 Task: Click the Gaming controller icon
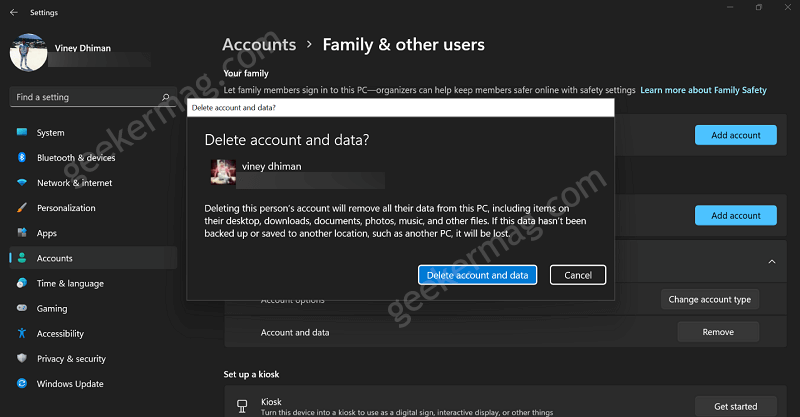[22, 308]
